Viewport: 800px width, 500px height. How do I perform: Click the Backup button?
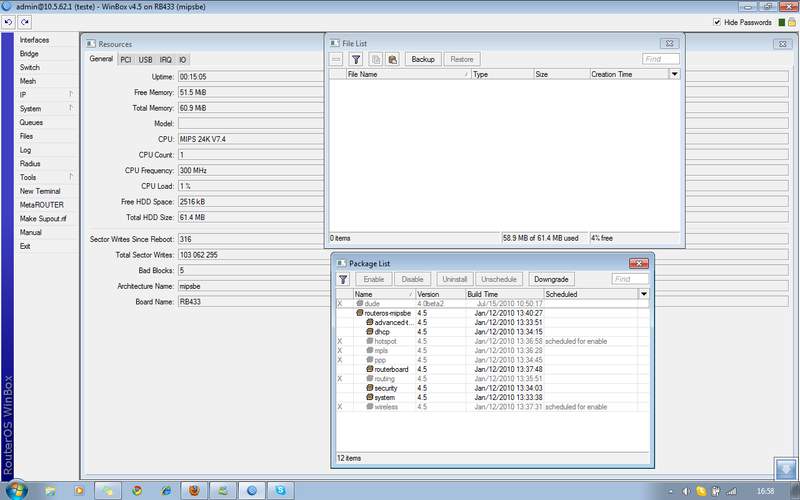click(x=423, y=59)
